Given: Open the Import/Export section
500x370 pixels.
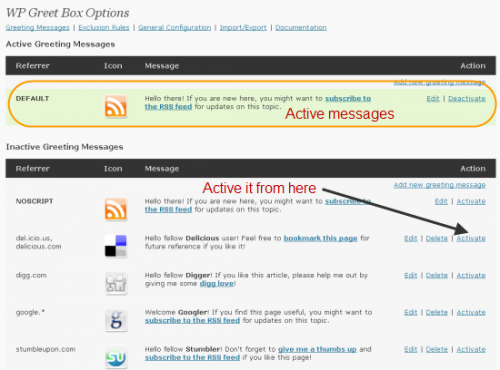Looking at the screenshot, I should [243, 28].
